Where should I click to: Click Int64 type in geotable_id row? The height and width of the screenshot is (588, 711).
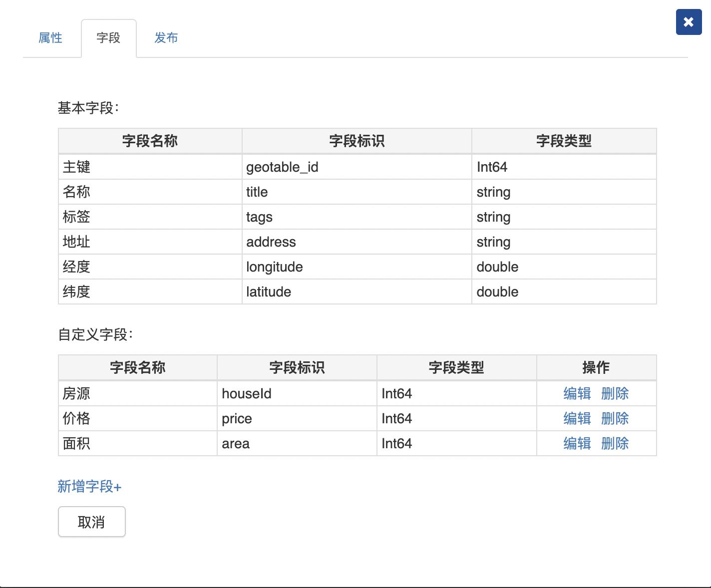(x=564, y=167)
